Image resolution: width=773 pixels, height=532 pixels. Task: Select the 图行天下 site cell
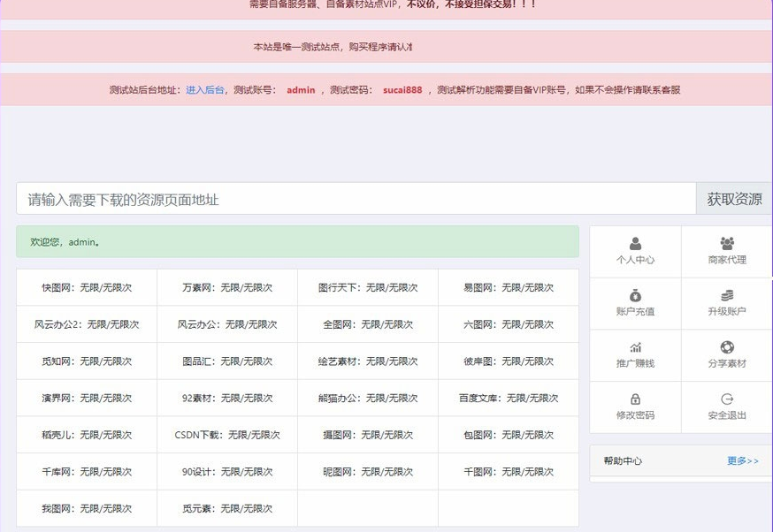click(368, 288)
